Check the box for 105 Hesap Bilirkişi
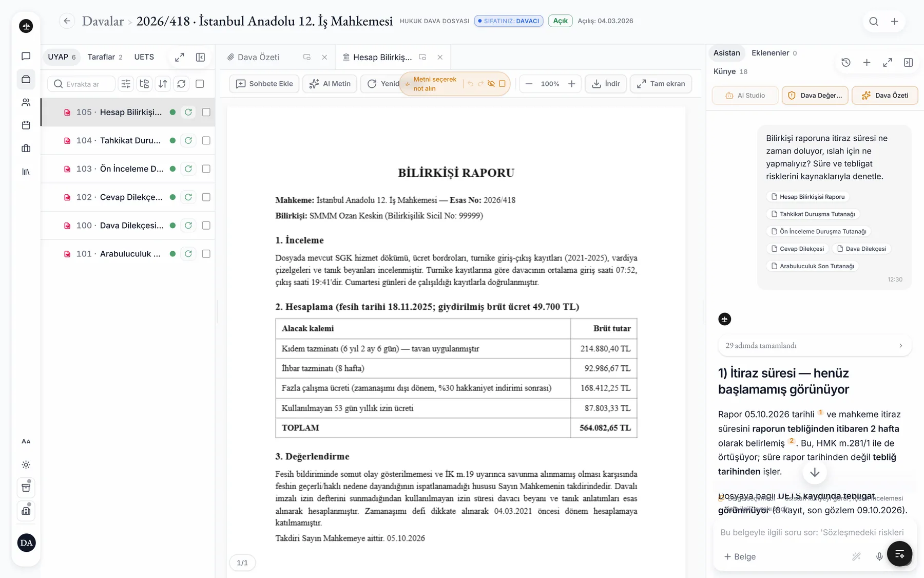The height and width of the screenshot is (578, 924). tap(206, 112)
